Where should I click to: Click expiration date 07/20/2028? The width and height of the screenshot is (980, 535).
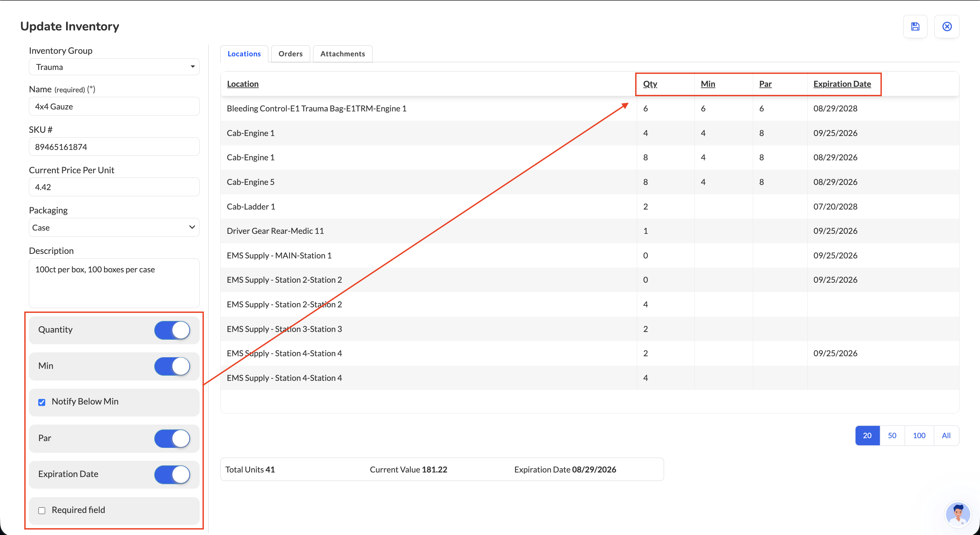tap(835, 207)
